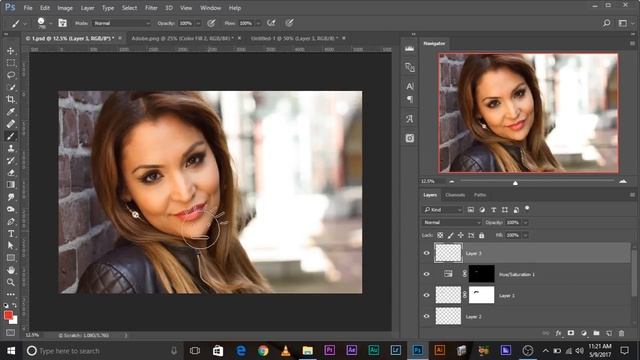Switch to Untitled-1 document tab
The image size is (640, 360).
tap(294, 38)
